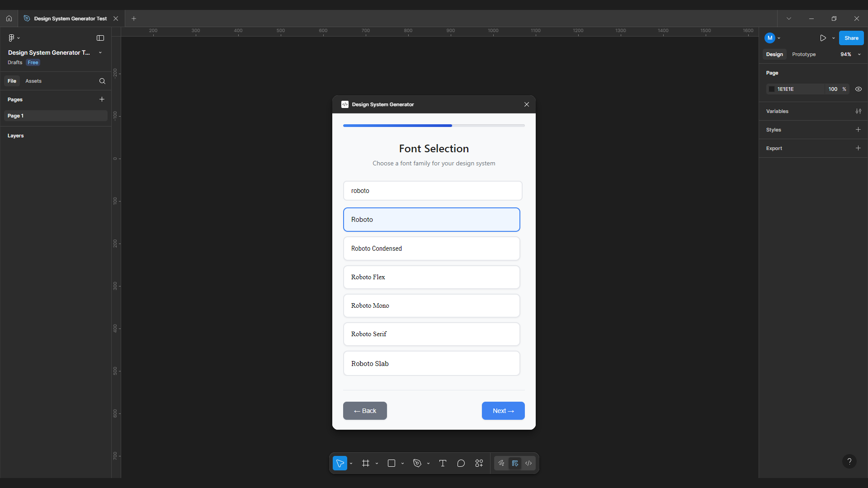The image size is (868, 488).
Task: Click the Next button
Action: pos(503,411)
